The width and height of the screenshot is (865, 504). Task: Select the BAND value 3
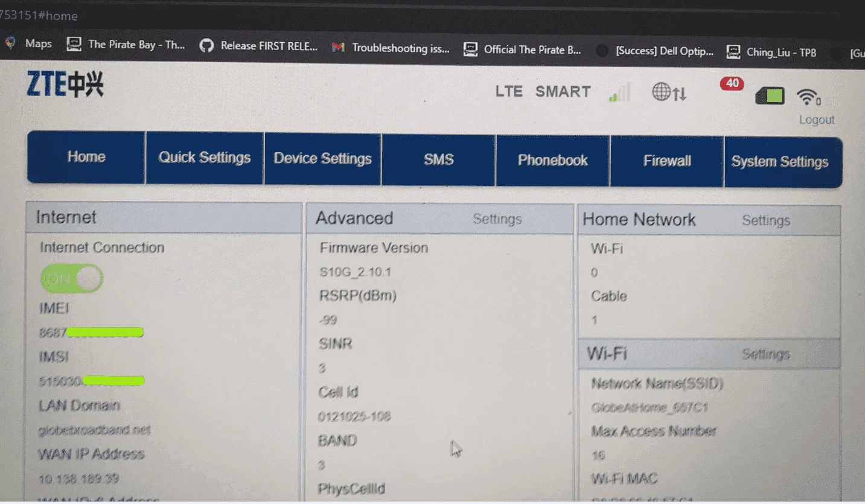322,465
